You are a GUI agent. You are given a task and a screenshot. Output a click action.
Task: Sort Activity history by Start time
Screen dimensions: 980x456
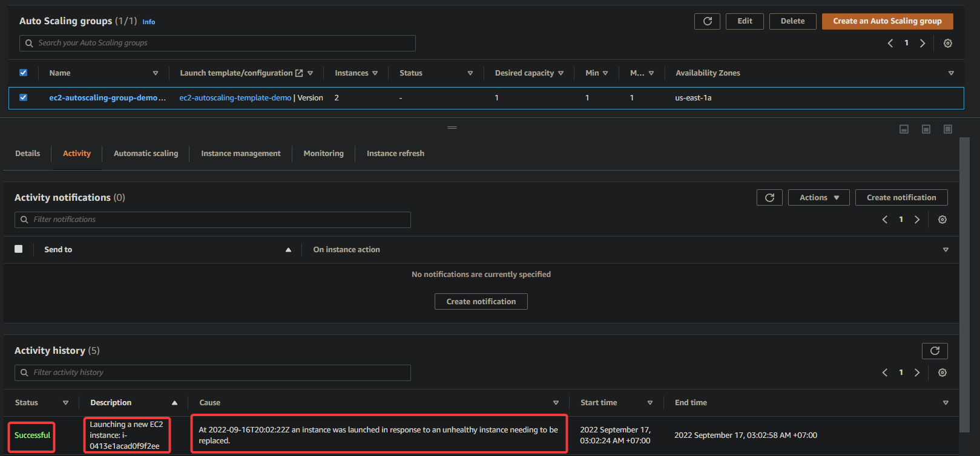[650, 403]
